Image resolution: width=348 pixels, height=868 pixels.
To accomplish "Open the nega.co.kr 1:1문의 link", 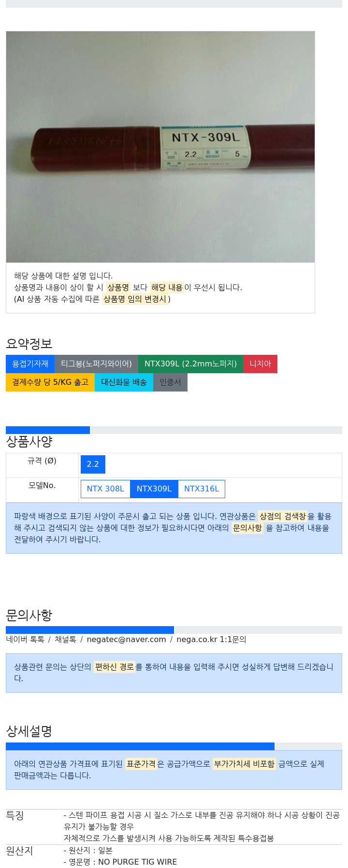I will (211, 639).
